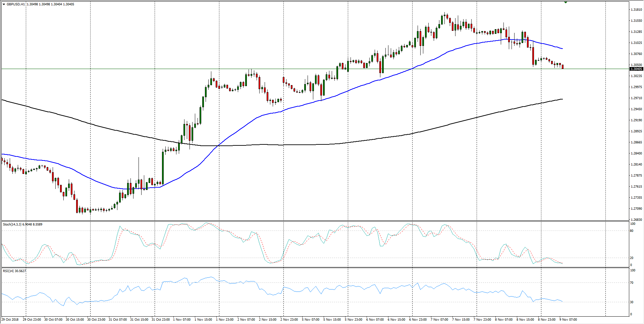Click the 9 Nov 07:00 time label
This screenshot has height=324, width=644.
[568, 320]
